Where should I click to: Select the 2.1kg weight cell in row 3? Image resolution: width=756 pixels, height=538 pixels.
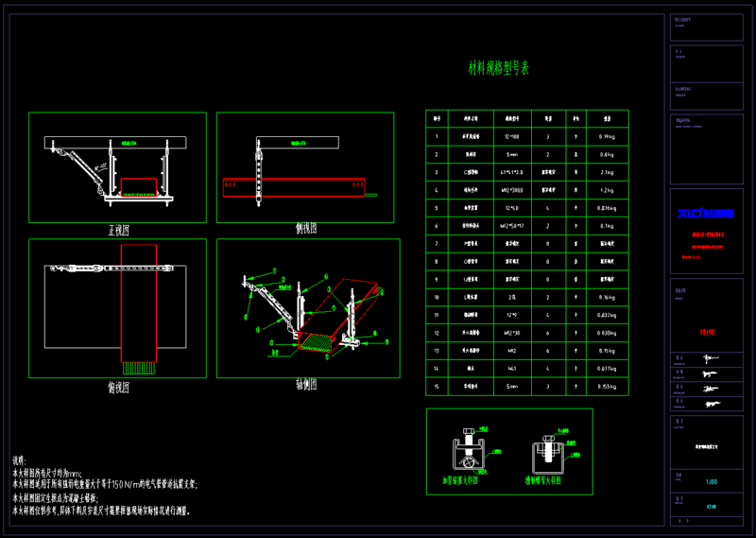[x=608, y=172]
